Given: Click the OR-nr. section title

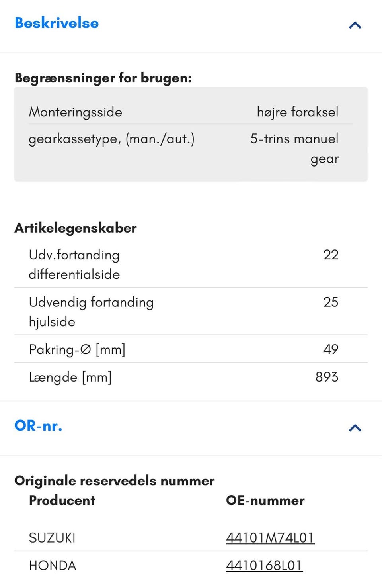Looking at the screenshot, I should click(x=38, y=426).
